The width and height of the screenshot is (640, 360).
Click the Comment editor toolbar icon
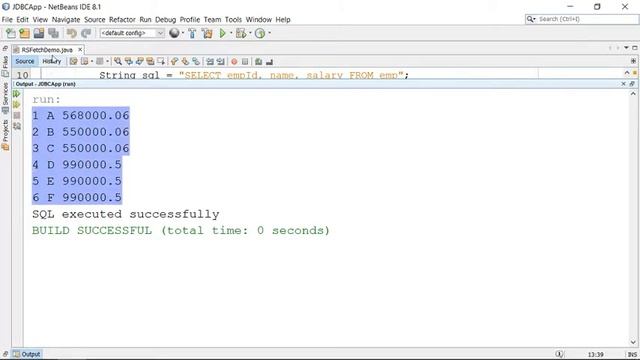pyautogui.click(x=258, y=62)
